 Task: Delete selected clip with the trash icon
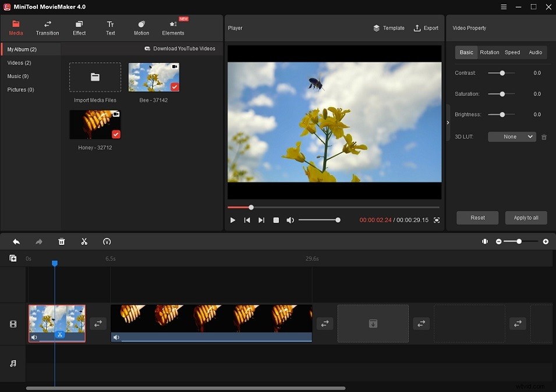(61, 241)
